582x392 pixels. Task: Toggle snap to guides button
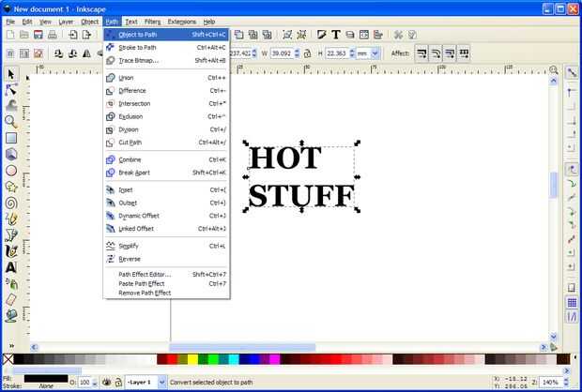[x=572, y=316]
